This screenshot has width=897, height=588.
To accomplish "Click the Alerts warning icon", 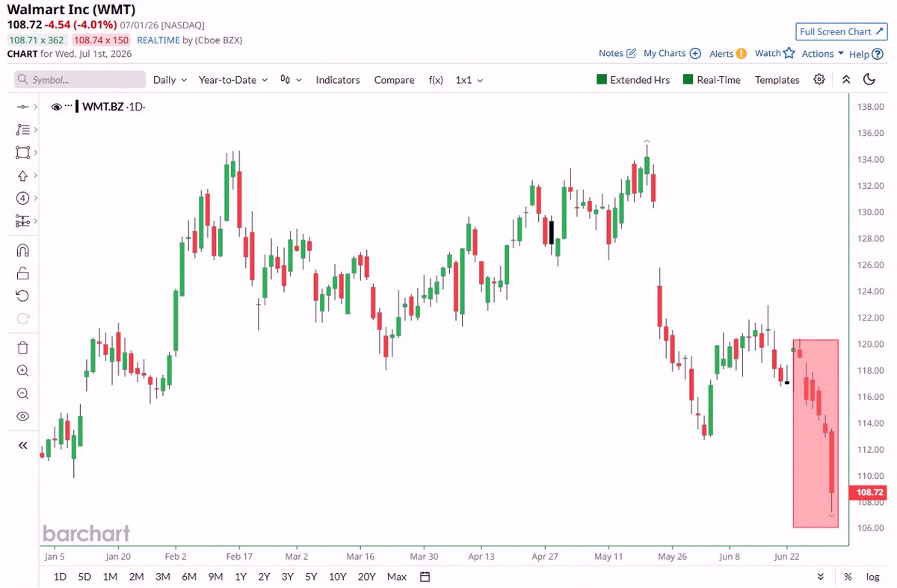I will click(x=741, y=53).
